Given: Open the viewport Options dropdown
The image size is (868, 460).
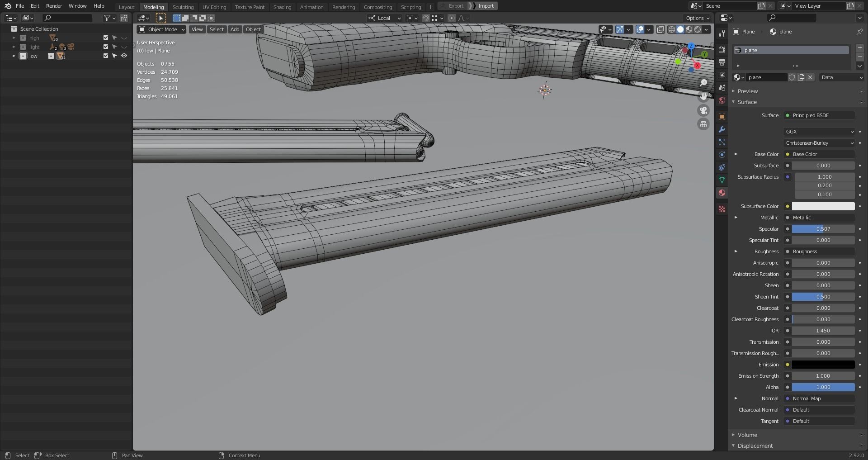Looking at the screenshot, I should pos(698,18).
